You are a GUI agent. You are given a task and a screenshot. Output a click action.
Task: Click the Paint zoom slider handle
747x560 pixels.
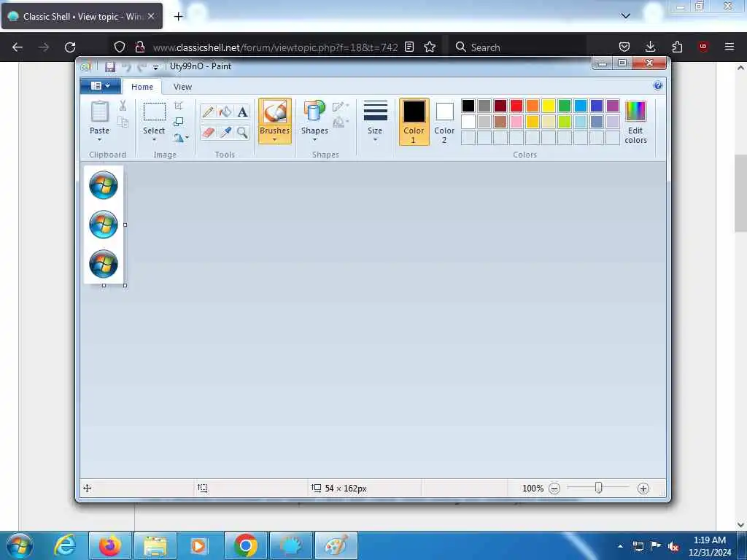click(599, 488)
